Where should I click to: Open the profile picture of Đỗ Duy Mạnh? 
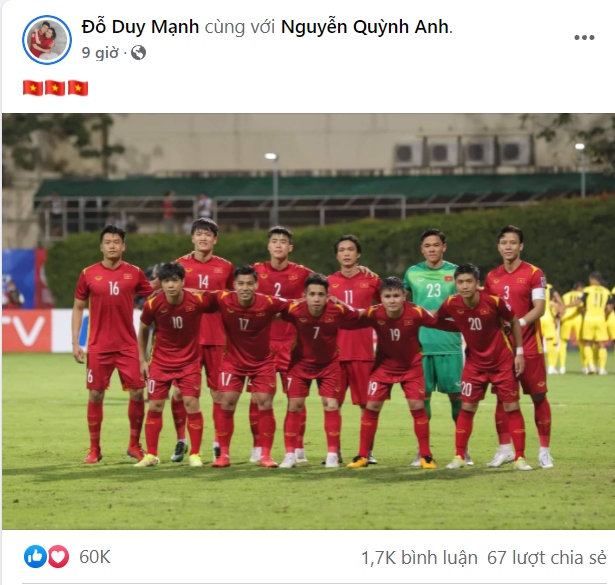[x=47, y=40]
